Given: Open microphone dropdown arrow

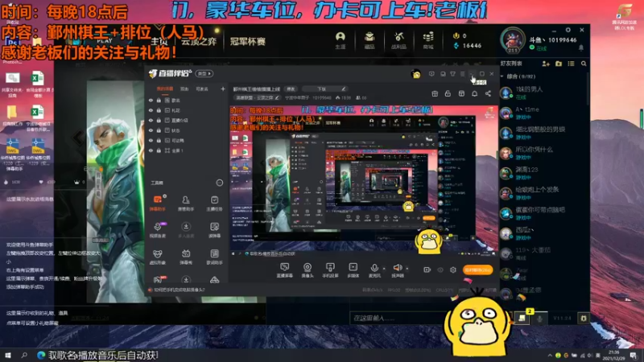Looking at the screenshot, I should point(384,269).
